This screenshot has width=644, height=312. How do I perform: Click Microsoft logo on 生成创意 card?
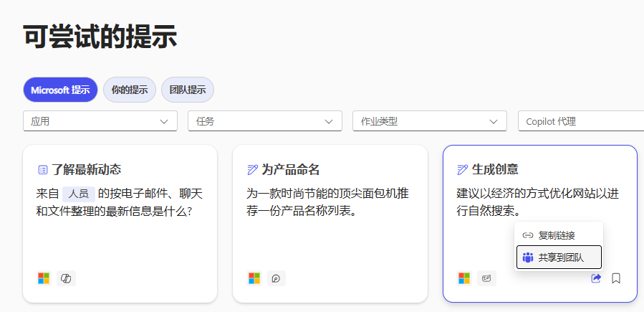pyautogui.click(x=464, y=278)
